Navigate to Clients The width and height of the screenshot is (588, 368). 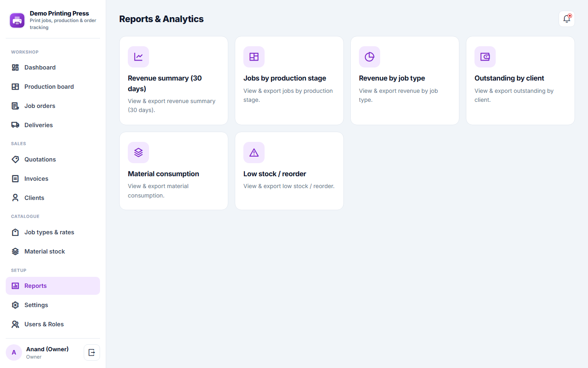53,198
